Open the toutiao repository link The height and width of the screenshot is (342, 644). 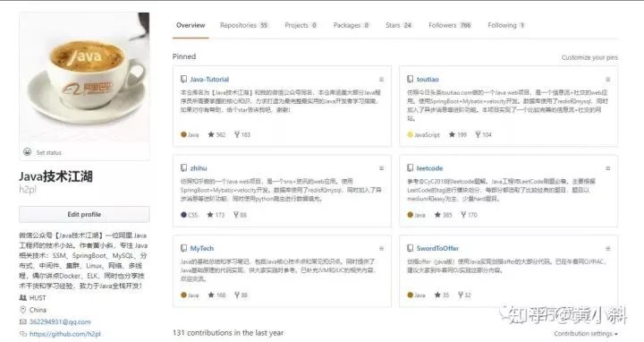click(x=428, y=80)
